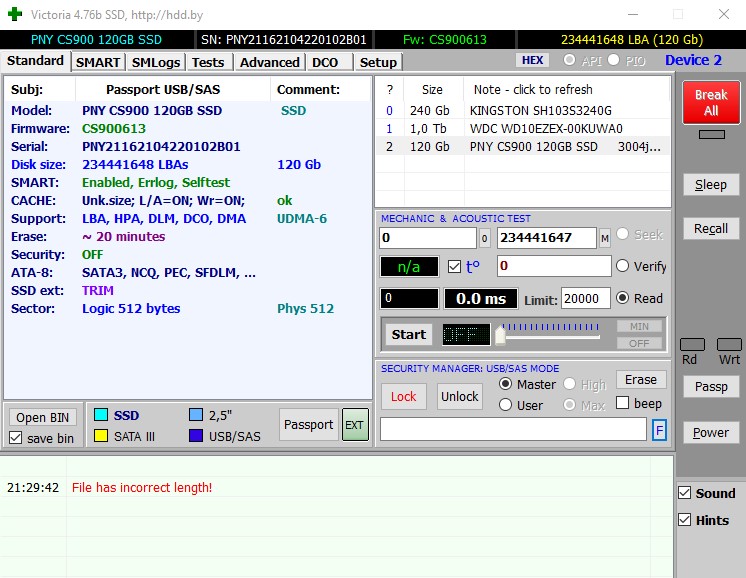The image size is (746, 578).
Task: Select the WDC WD10EZEX-00KUWA0 drive row
Action: pos(523,128)
